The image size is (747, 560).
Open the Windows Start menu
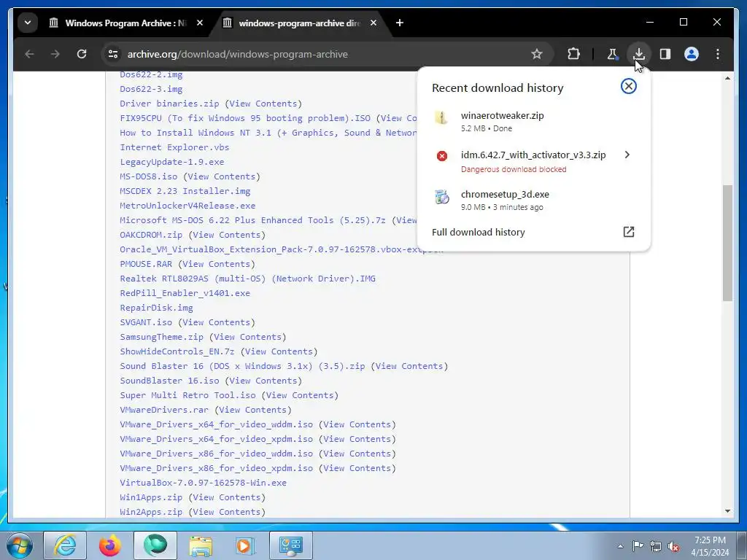[18, 545]
